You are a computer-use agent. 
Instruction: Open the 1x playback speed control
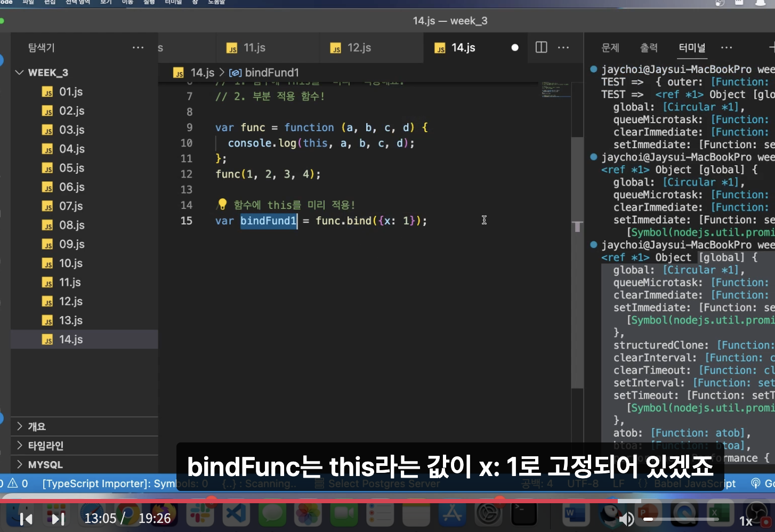[x=745, y=521]
